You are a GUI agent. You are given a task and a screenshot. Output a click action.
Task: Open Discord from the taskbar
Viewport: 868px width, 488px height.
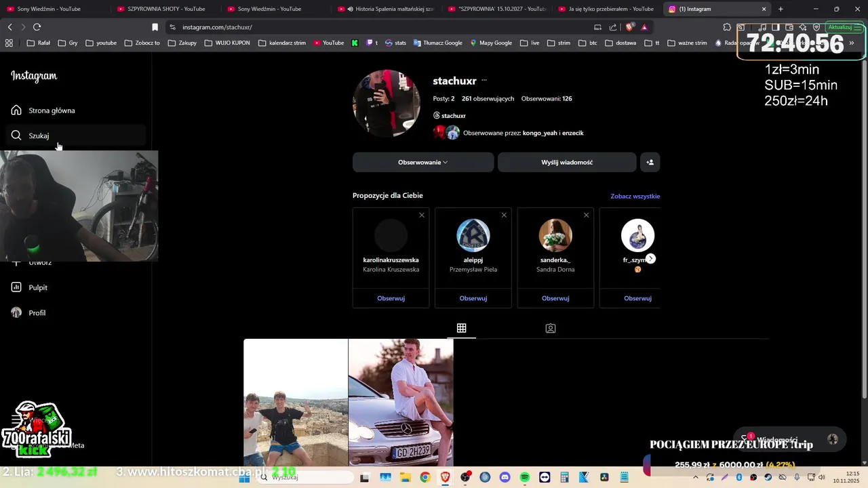pos(505,477)
